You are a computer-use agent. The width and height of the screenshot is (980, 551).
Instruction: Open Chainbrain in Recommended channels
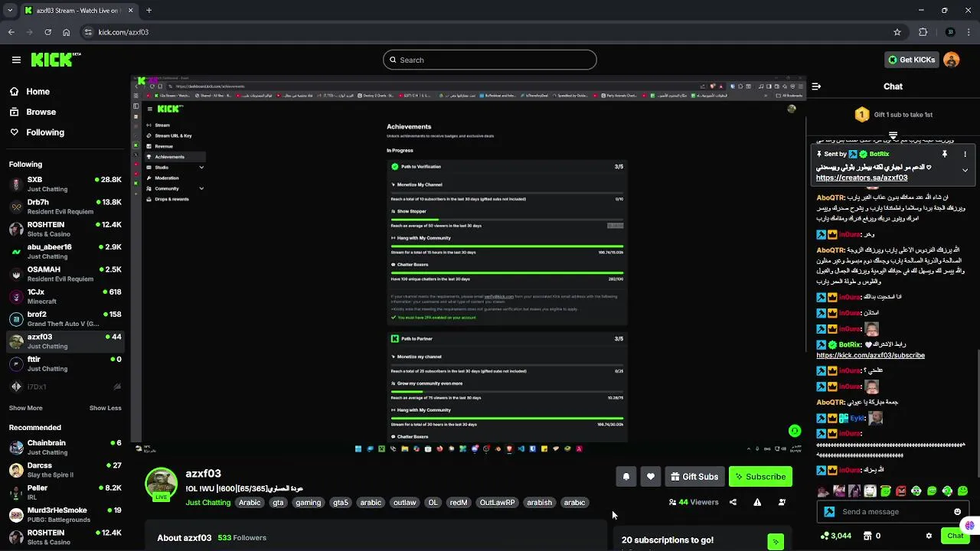tap(65, 448)
